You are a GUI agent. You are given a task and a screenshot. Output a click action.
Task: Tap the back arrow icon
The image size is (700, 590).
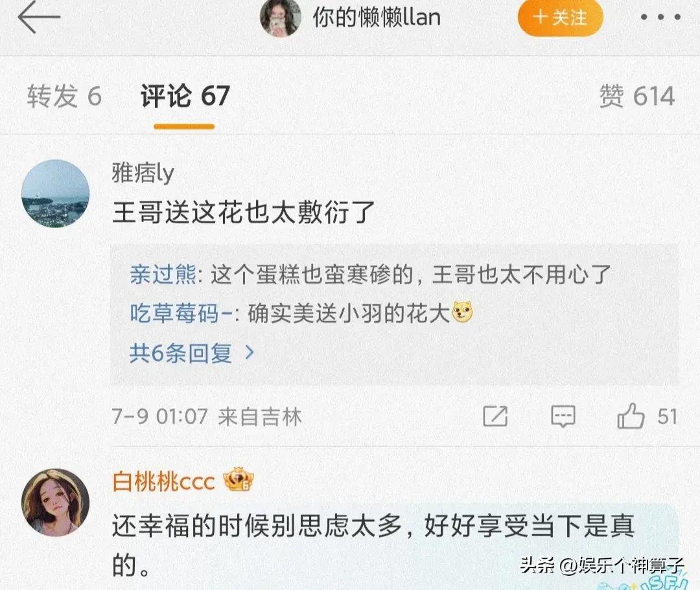(39, 17)
